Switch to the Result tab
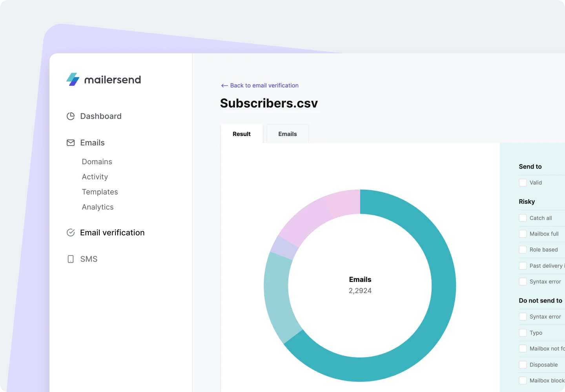Image resolution: width=565 pixels, height=392 pixels. pos(242,134)
